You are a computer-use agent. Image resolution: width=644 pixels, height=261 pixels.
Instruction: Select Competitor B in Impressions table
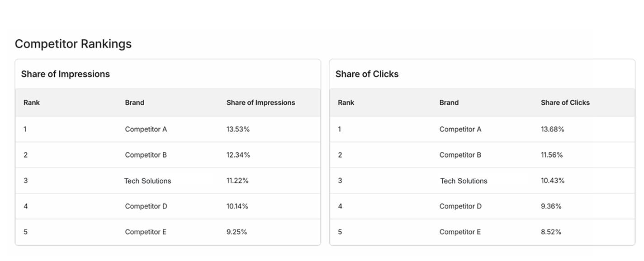(x=146, y=155)
